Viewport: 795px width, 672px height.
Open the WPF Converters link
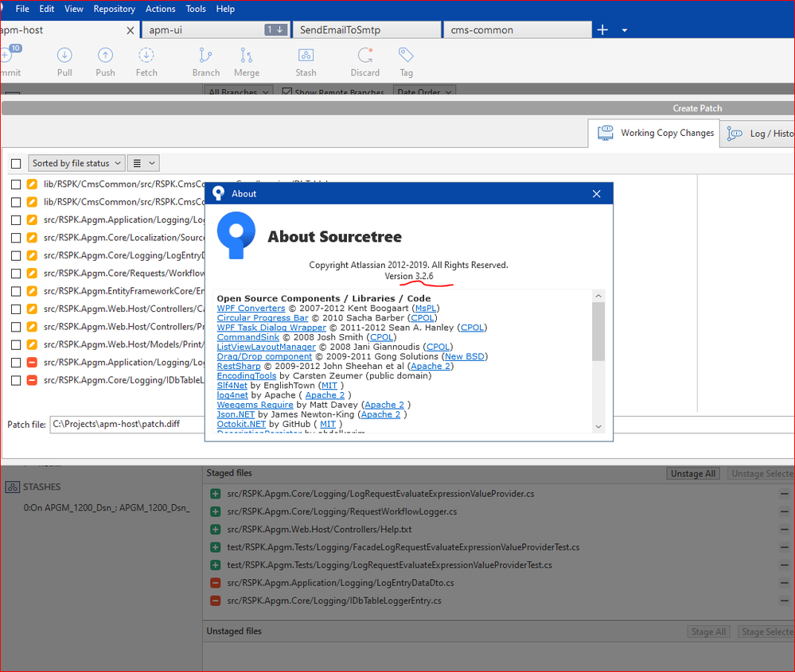tap(251, 308)
